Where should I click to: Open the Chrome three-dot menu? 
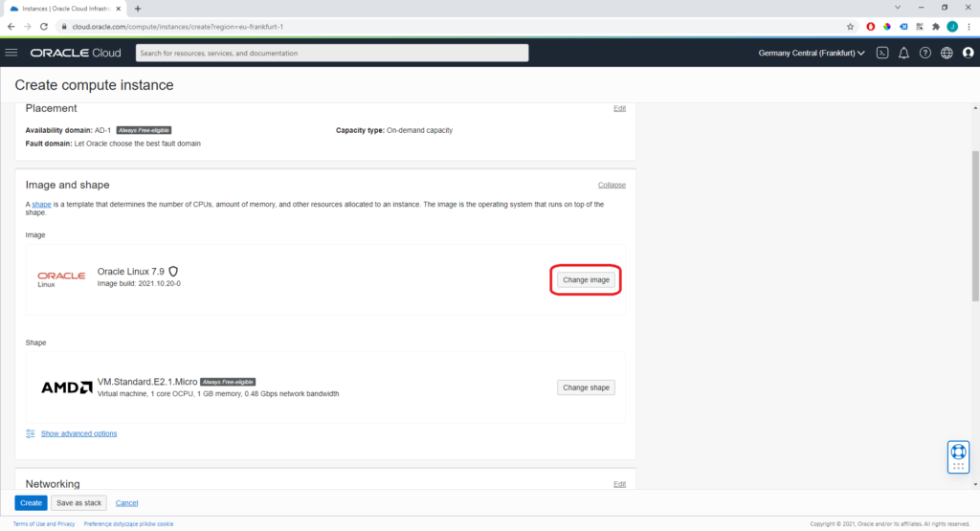pos(969,26)
